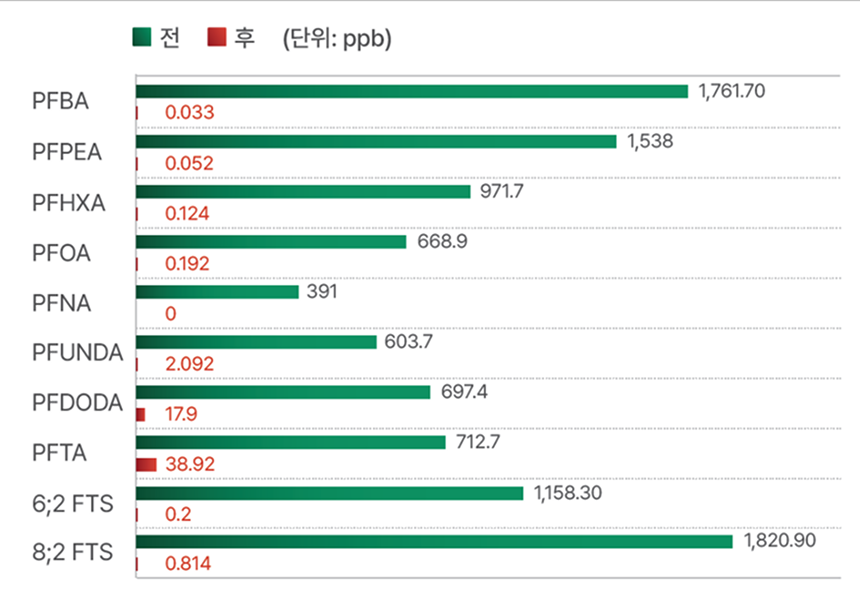Select the red PFTA bar

point(146,464)
